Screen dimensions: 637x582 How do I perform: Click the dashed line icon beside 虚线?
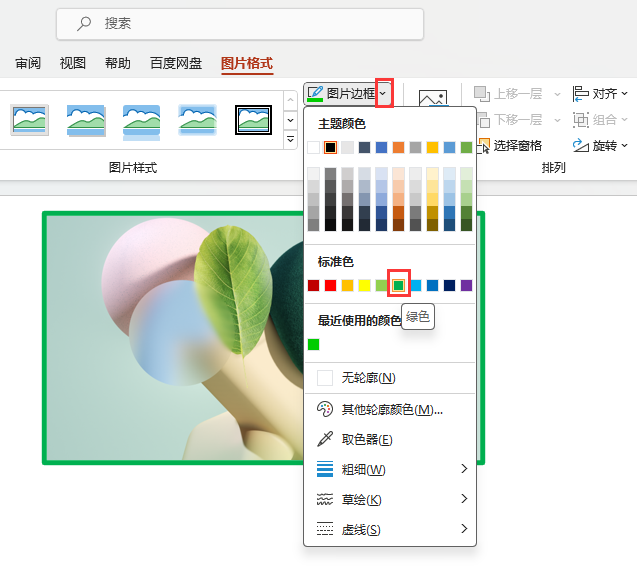click(x=325, y=529)
